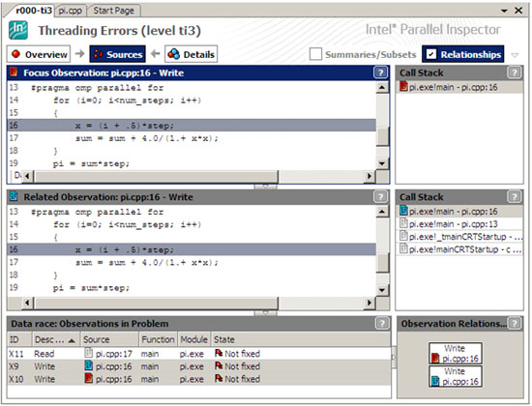Click the Intel Parallel Inspector logo icon

(x=18, y=30)
